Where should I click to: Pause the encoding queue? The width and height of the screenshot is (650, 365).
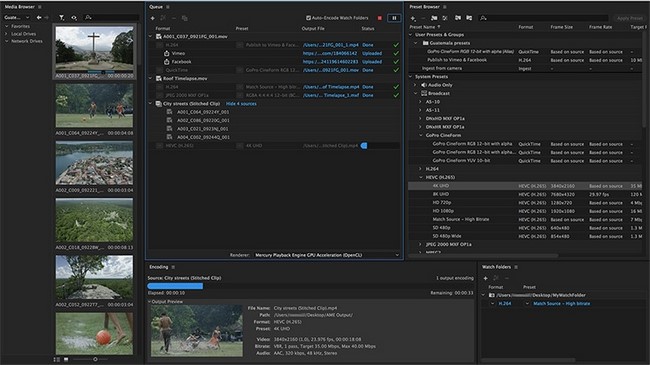pos(394,18)
